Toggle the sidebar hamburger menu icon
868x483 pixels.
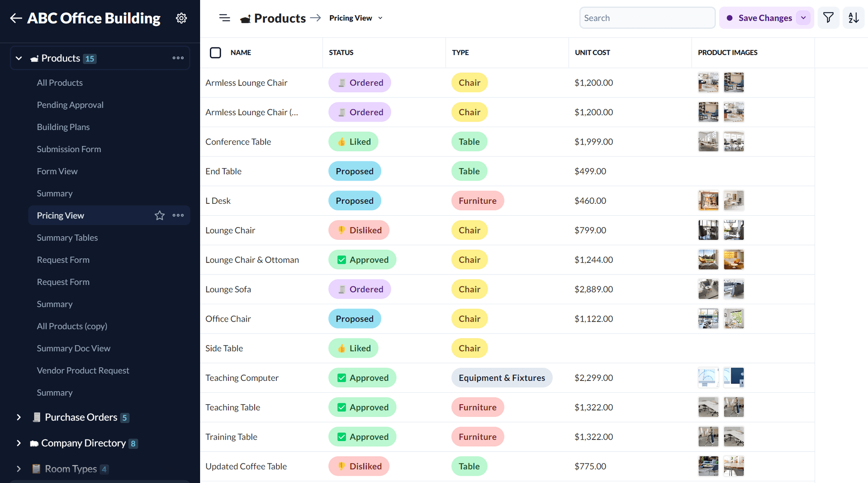pos(225,18)
